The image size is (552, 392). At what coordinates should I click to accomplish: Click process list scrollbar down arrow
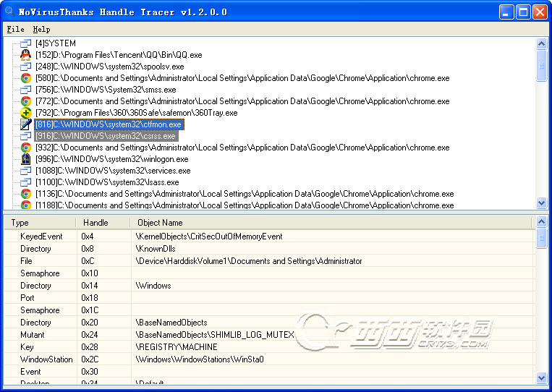pos(541,203)
